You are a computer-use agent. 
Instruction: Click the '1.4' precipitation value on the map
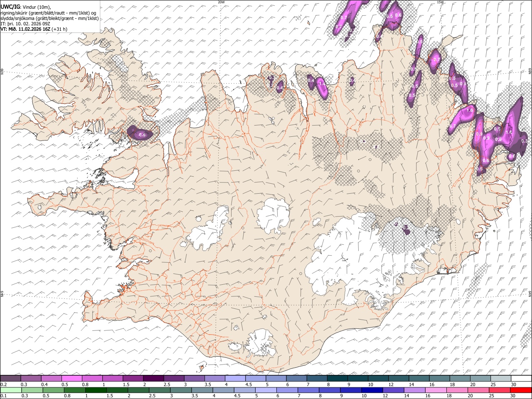click(322, 84)
